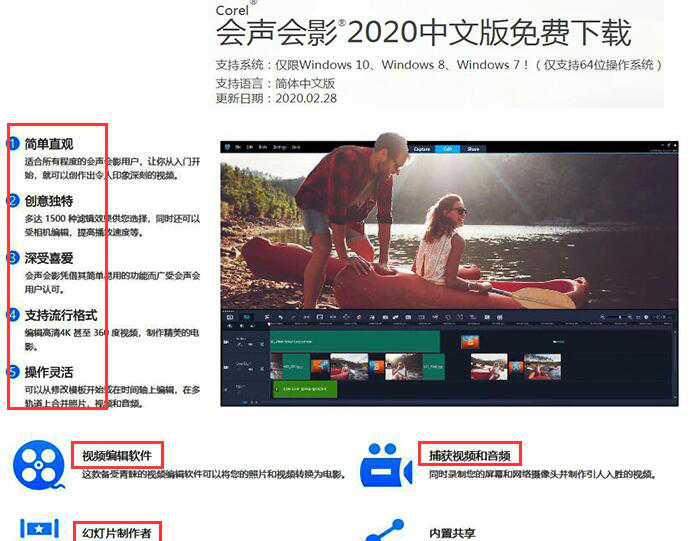Click the blue film reel icon

coord(39,465)
